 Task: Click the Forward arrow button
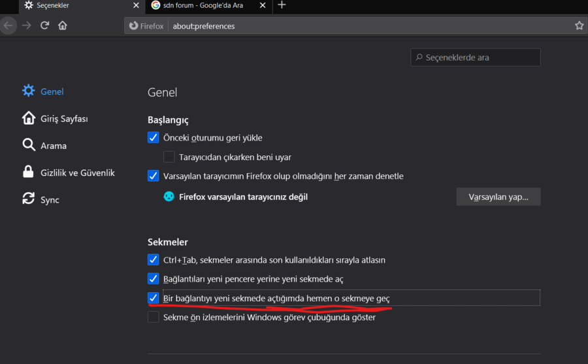tap(27, 25)
